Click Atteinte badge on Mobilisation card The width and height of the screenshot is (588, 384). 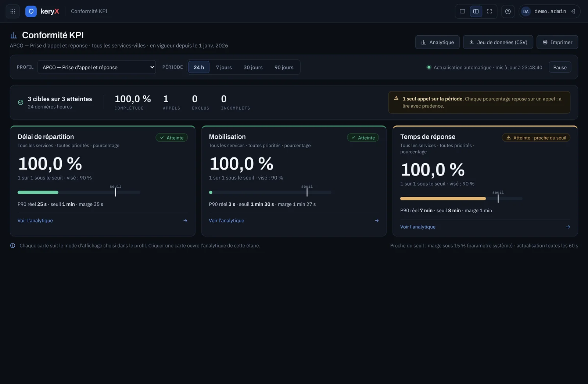(363, 138)
